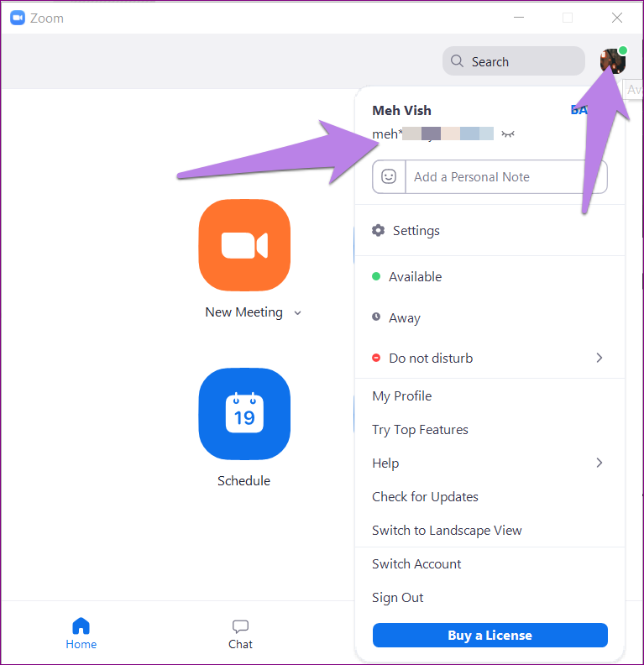
Task: Go to the Home tab
Action: pos(81,633)
